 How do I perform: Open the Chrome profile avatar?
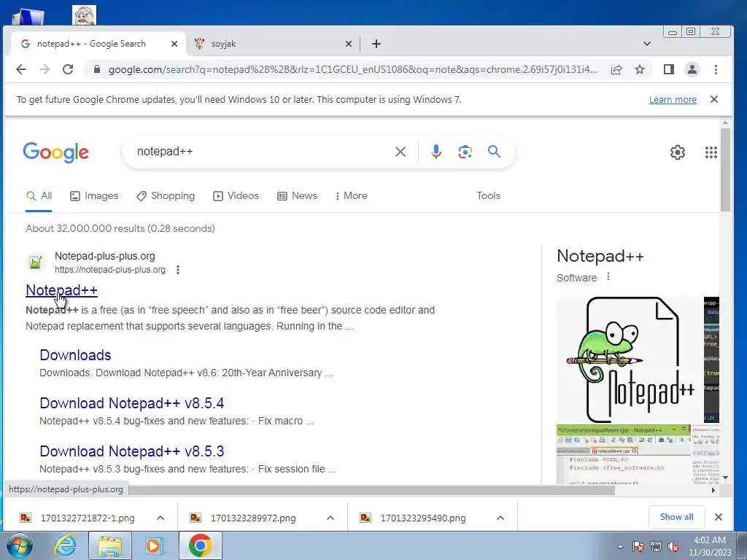(x=692, y=69)
